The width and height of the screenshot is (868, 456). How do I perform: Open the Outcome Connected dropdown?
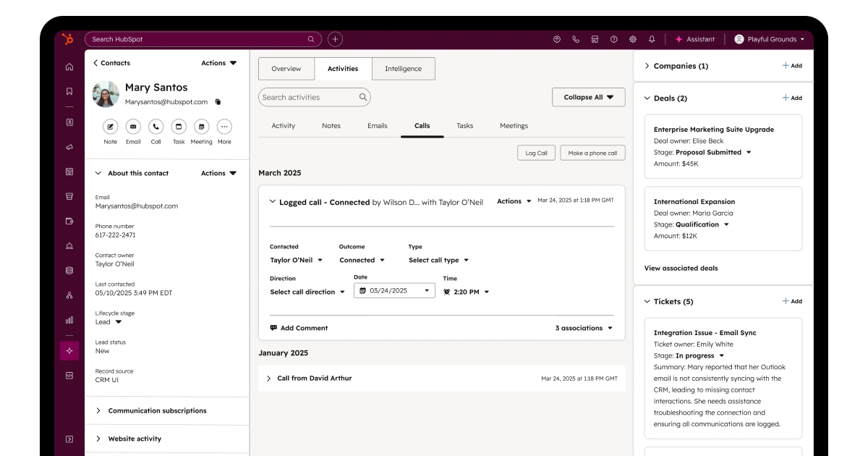[362, 260]
